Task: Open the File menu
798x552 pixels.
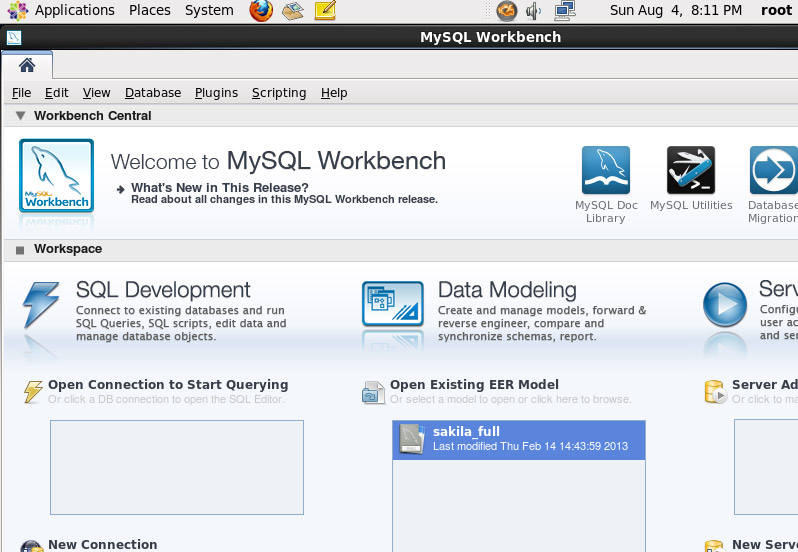Action: pyautogui.click(x=21, y=93)
